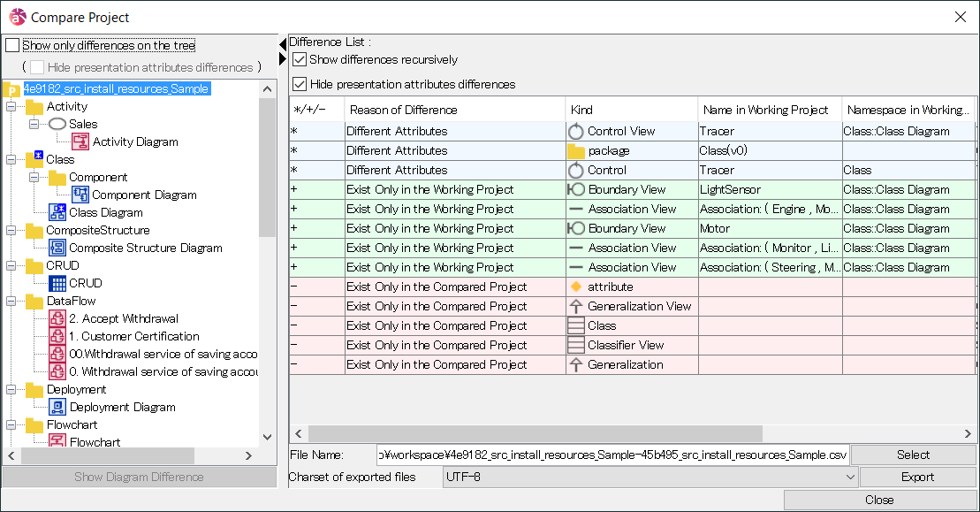Select the Class Diagram tree icon
This screenshot has height=512, width=980.
click(57, 212)
